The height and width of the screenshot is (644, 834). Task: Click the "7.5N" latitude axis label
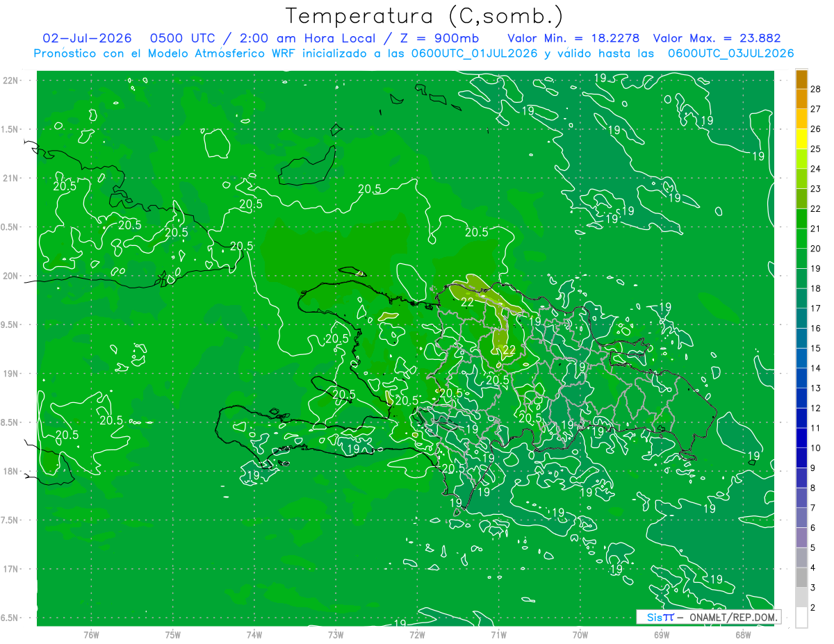tap(10, 520)
